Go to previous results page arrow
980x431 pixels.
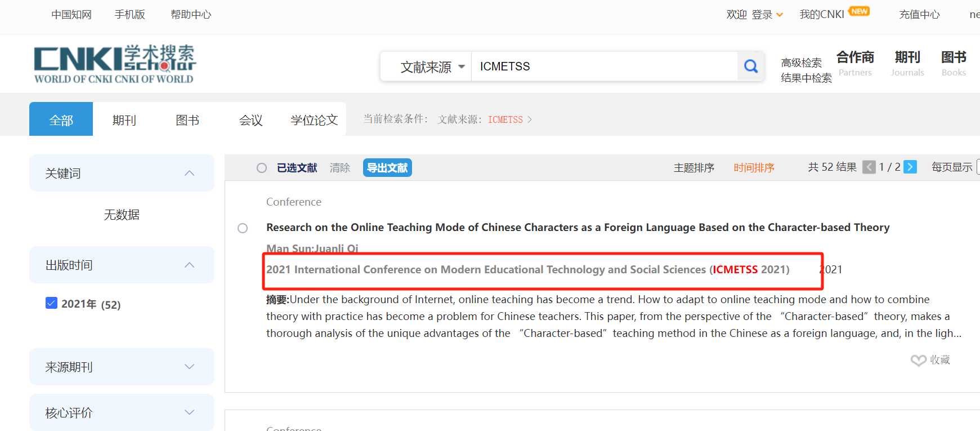869,167
